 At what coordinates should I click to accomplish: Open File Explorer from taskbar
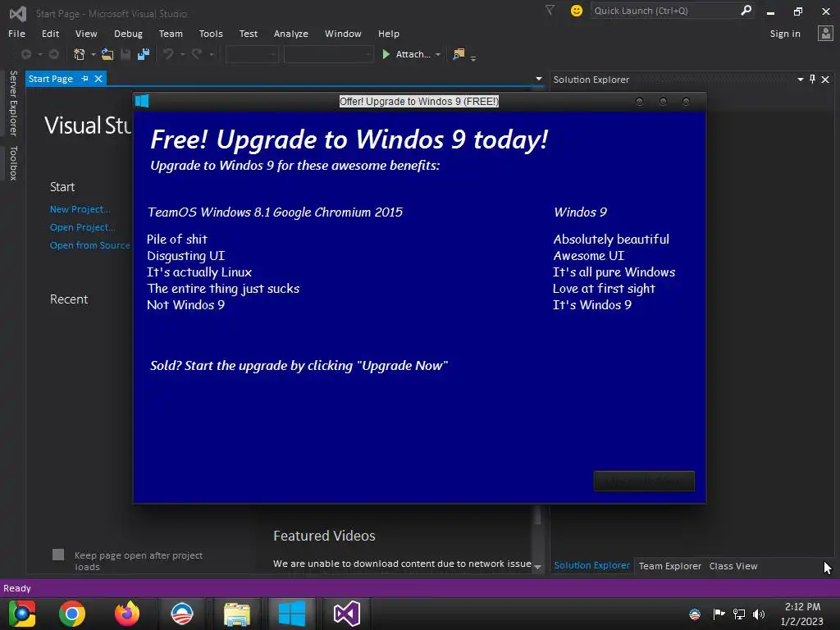[x=237, y=614]
